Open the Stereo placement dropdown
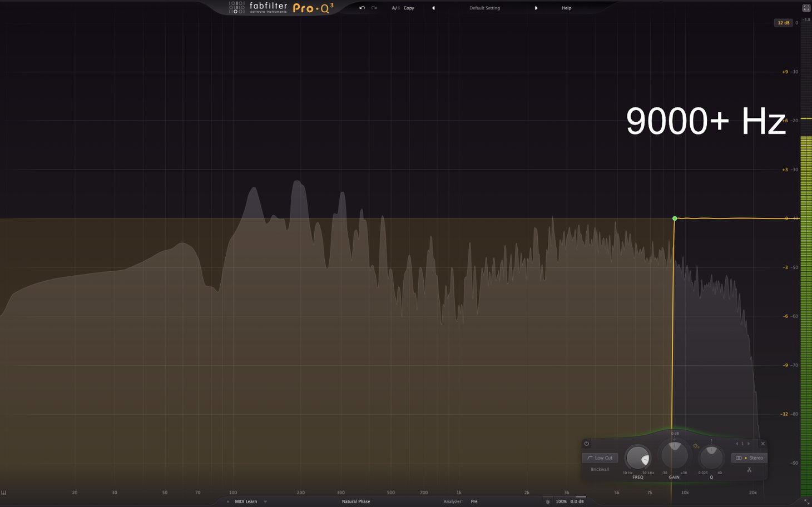Screen dimensions: 812x507 coord(749,458)
